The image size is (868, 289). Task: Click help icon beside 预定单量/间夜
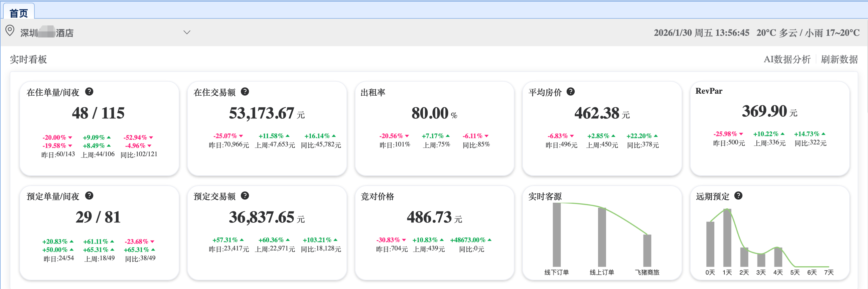(89, 196)
